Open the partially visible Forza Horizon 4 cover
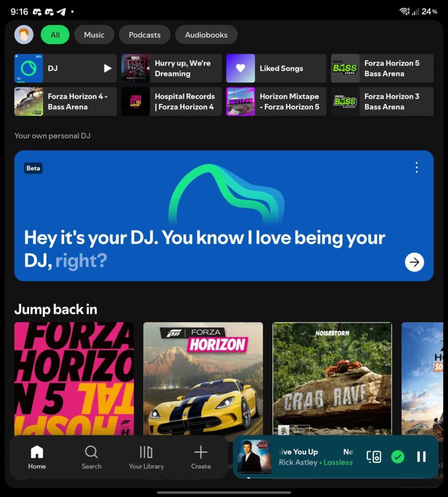The width and height of the screenshot is (448, 497). (x=422, y=379)
